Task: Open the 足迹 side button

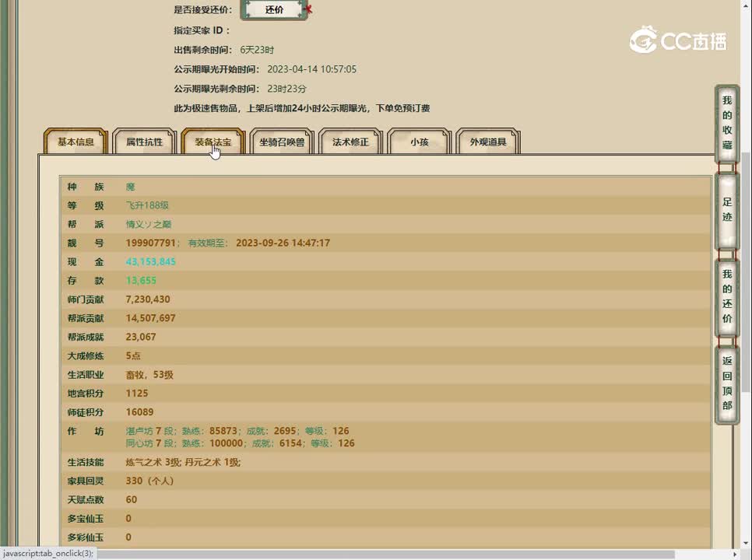Action: pyautogui.click(x=726, y=210)
